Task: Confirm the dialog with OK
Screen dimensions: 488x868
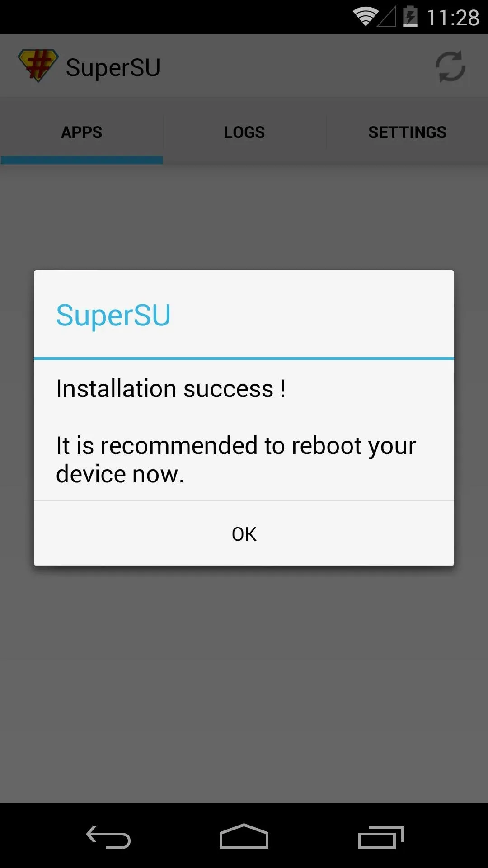Action: click(244, 533)
